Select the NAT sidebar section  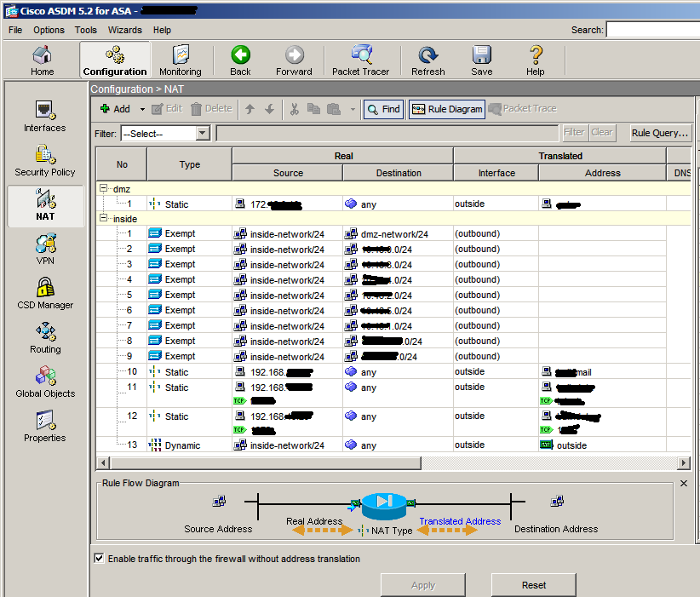[x=45, y=205]
